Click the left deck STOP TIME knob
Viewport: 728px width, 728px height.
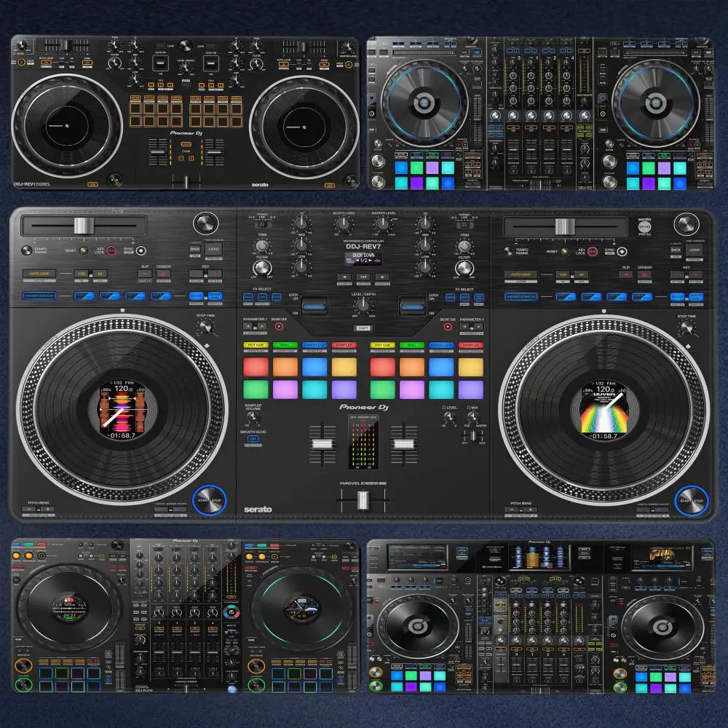coord(205,328)
